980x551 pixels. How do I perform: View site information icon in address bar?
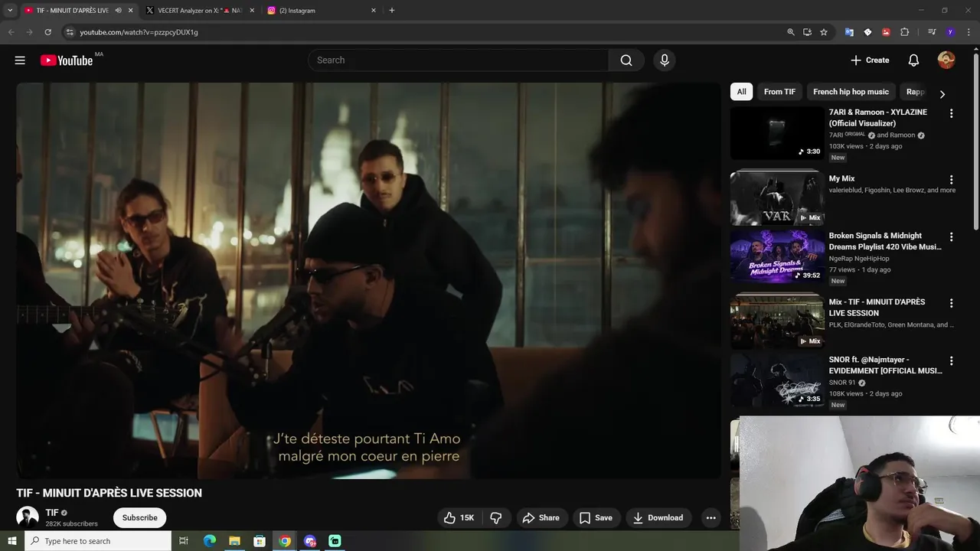coord(70,32)
